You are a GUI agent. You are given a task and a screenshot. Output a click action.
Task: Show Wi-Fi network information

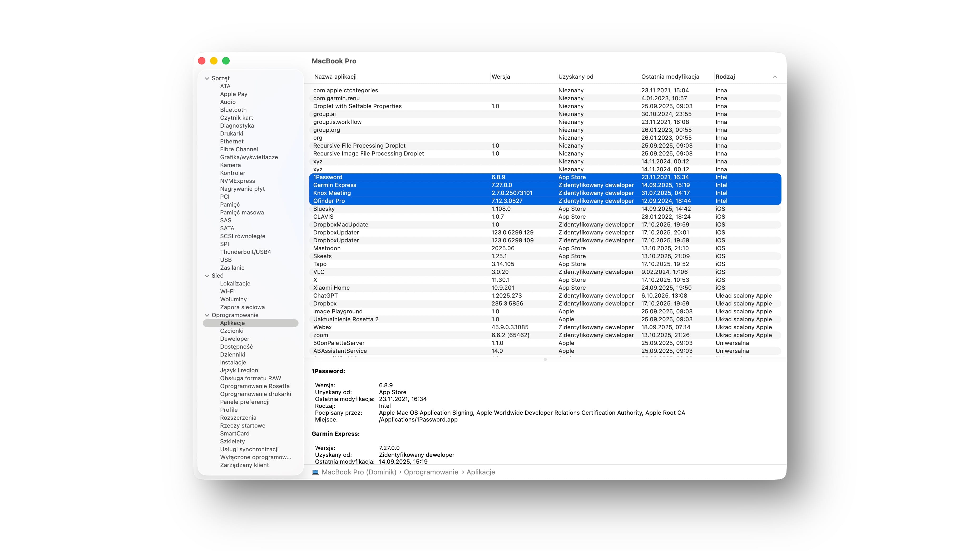(227, 291)
